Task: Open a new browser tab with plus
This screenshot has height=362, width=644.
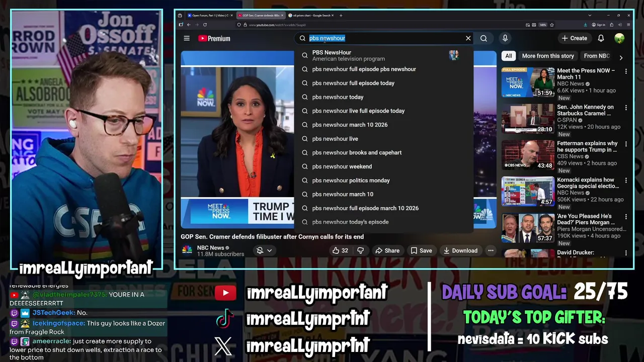Action: click(341, 16)
